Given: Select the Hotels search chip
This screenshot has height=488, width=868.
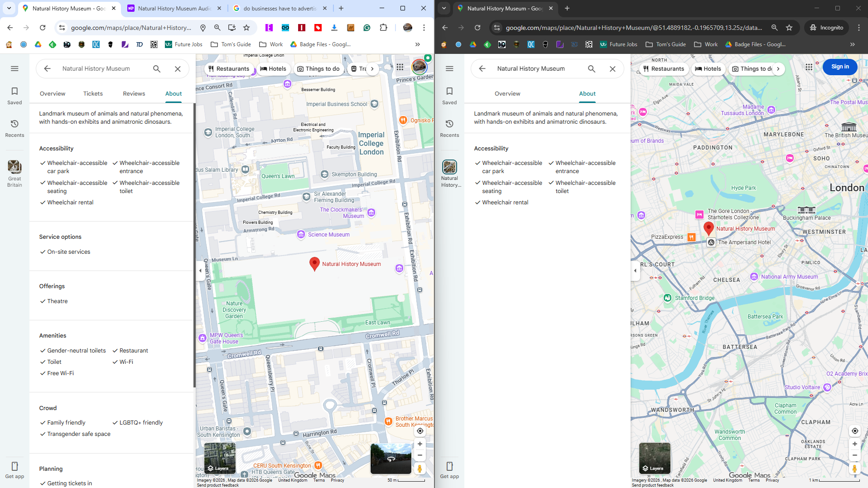Looking at the screenshot, I should [274, 68].
